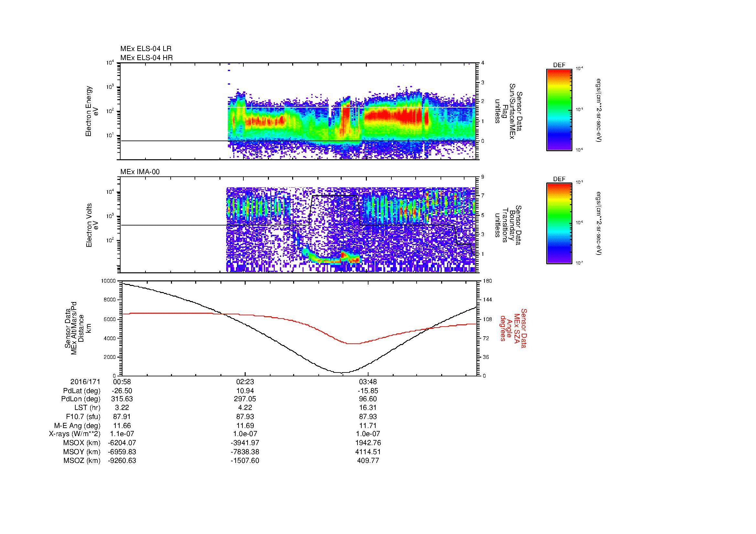Screen dimensions: 756x534
Task: Click the top DEF units label ergs/(cm**2-sr-sec-eV)
Action: tap(599, 110)
